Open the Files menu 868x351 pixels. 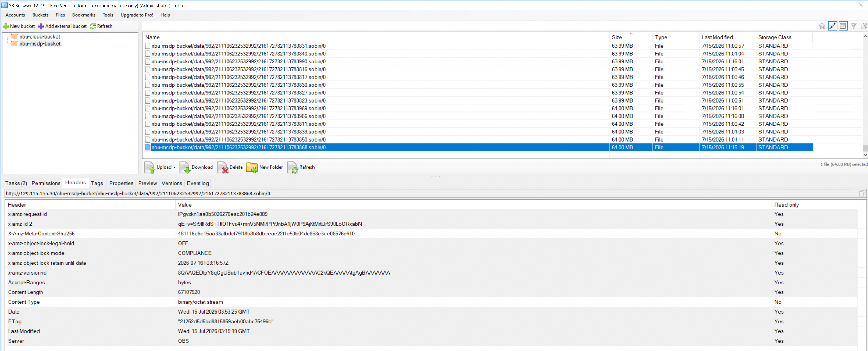click(60, 15)
